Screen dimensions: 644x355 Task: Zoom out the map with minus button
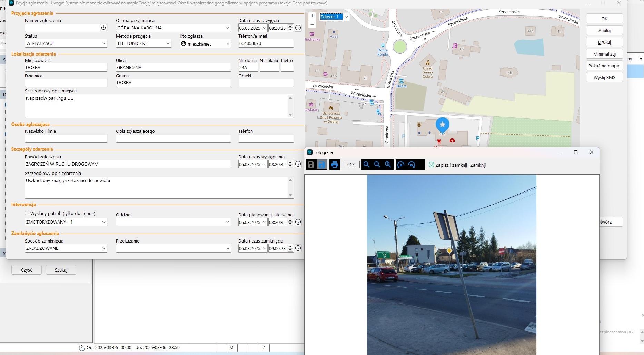[x=312, y=24]
